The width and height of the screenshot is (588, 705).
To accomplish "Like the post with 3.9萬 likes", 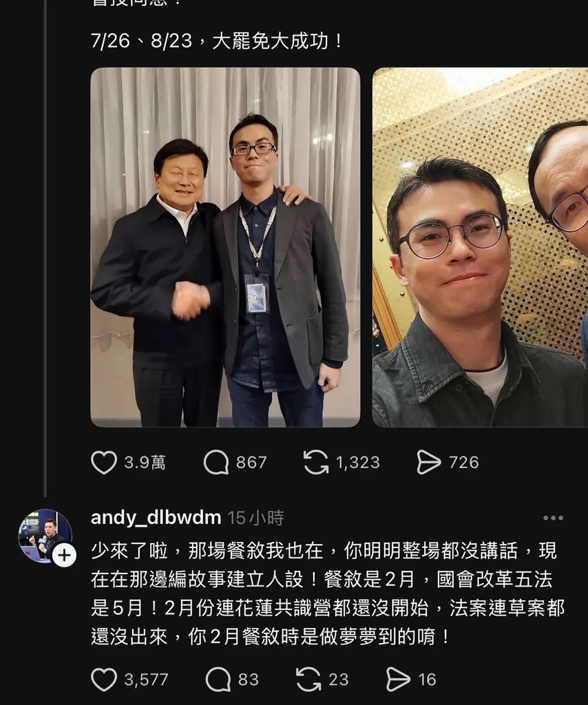I will pyautogui.click(x=104, y=462).
